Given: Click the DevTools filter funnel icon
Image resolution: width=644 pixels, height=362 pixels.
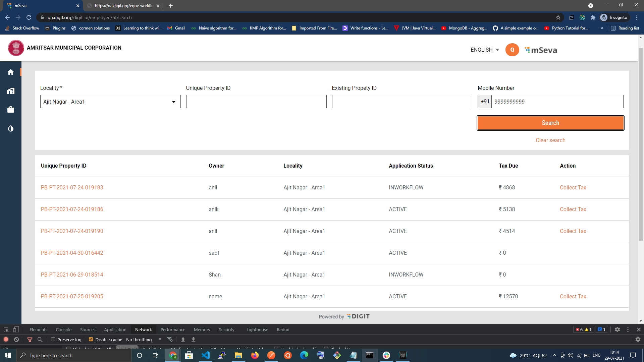Looking at the screenshot, I should (x=30, y=340).
